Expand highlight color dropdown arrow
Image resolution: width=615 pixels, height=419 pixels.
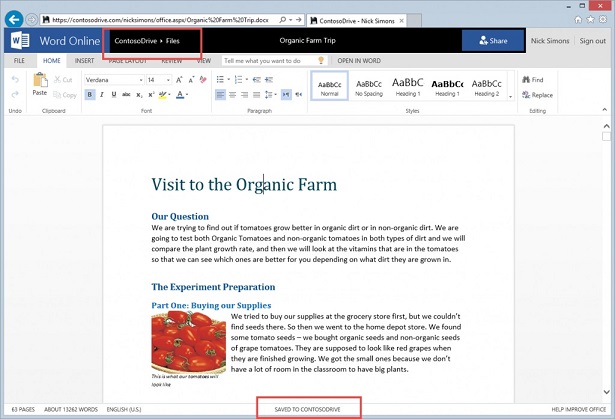click(169, 95)
